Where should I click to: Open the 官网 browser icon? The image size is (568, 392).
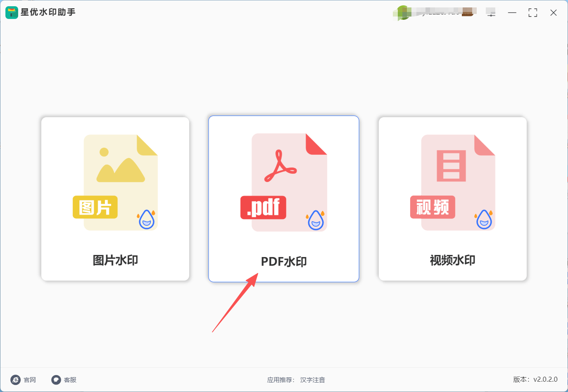click(16, 380)
